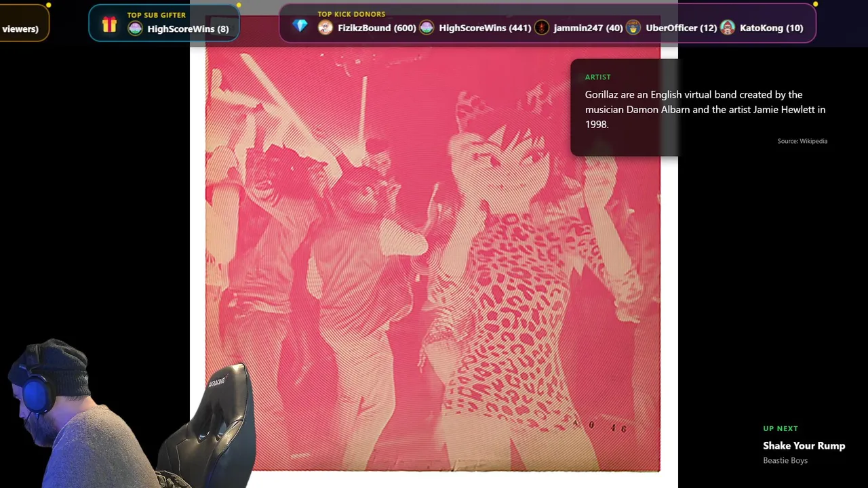
Task: Click the green 'ARTIST' label
Action: point(598,77)
